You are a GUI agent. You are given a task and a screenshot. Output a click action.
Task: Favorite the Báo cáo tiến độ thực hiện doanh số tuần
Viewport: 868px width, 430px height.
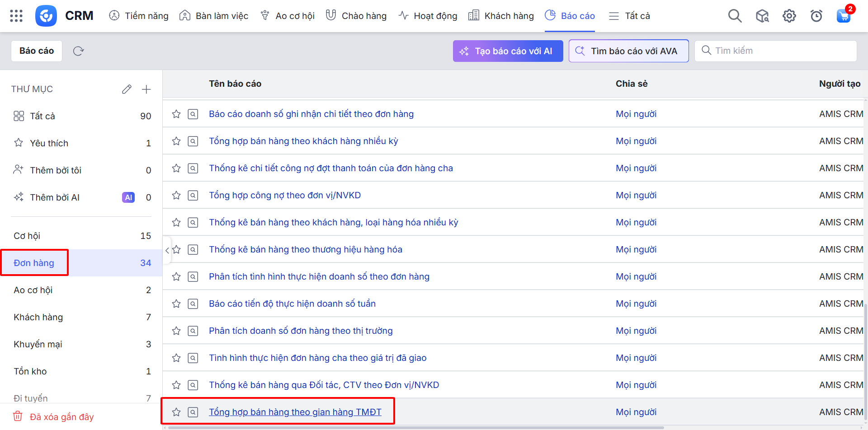pyautogui.click(x=176, y=304)
